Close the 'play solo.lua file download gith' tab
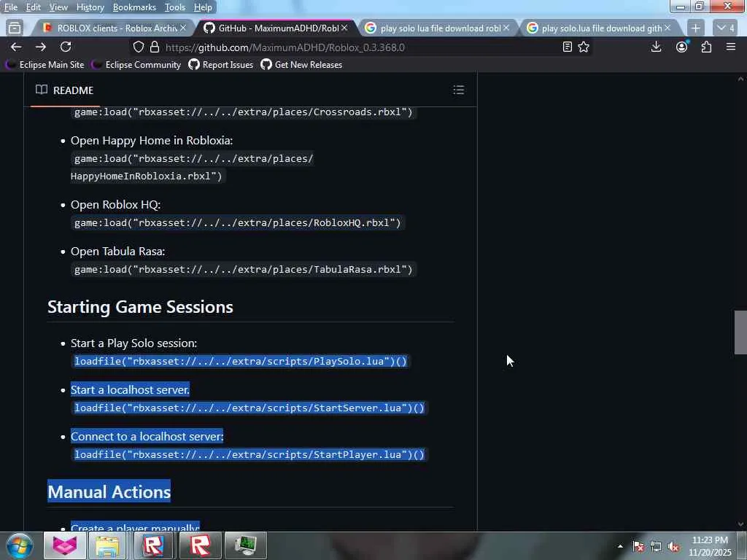The width and height of the screenshot is (747, 560). click(x=667, y=28)
